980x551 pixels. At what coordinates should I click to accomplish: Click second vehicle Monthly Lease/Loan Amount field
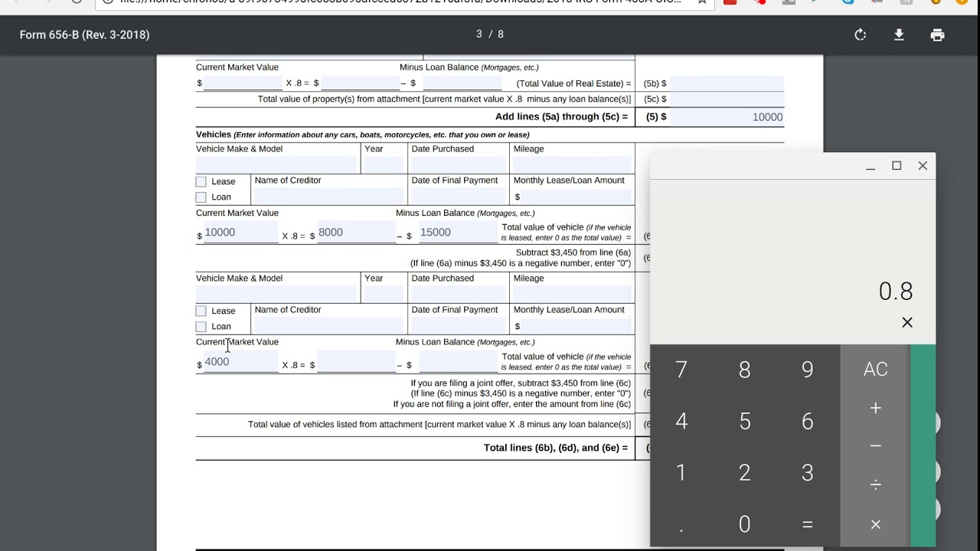[x=577, y=326]
